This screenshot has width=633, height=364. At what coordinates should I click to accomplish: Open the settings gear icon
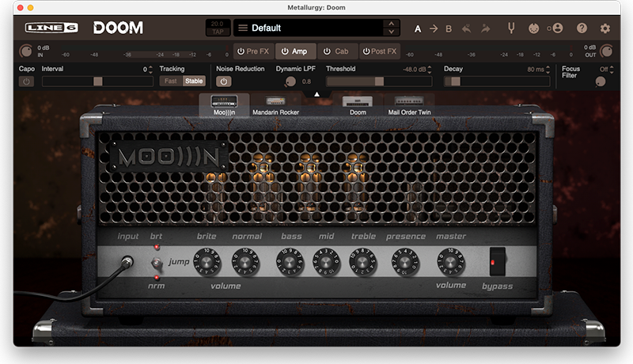coord(605,28)
